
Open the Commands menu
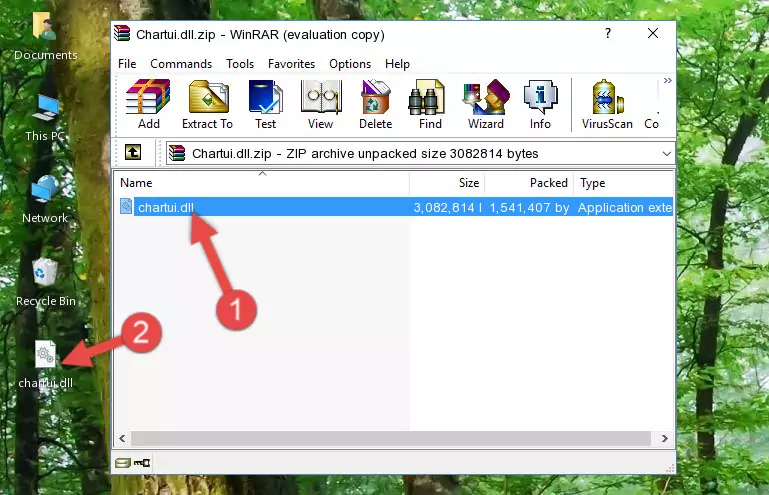pos(181,64)
